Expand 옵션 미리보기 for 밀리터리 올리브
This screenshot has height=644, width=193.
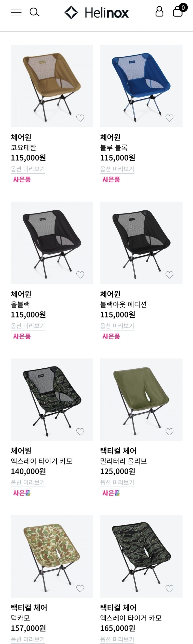[117, 483]
